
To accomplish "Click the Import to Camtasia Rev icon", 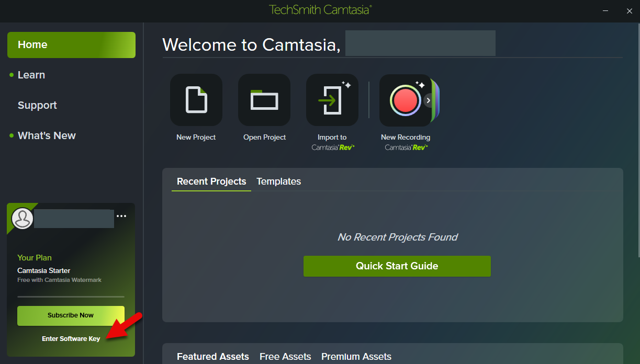I will point(332,100).
